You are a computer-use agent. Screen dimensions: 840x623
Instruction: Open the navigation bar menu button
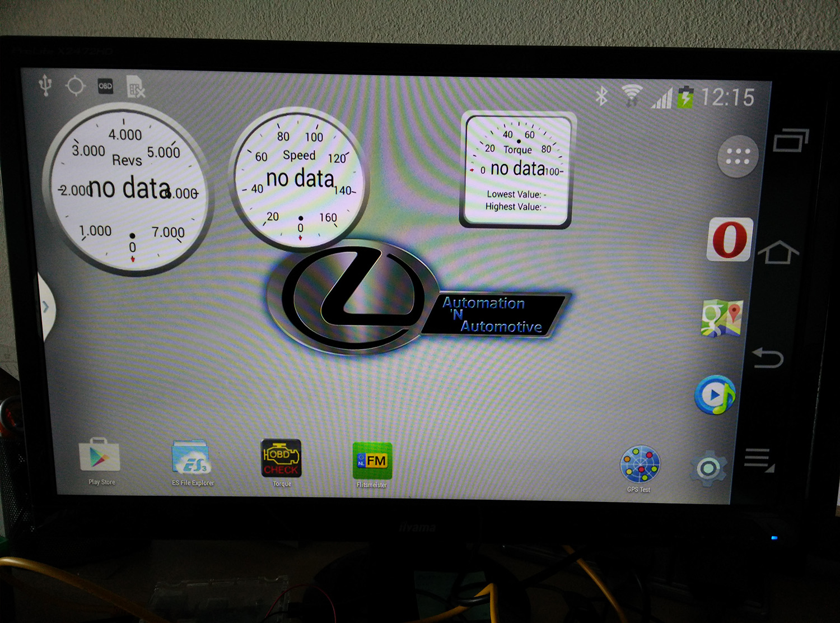pyautogui.click(x=759, y=460)
